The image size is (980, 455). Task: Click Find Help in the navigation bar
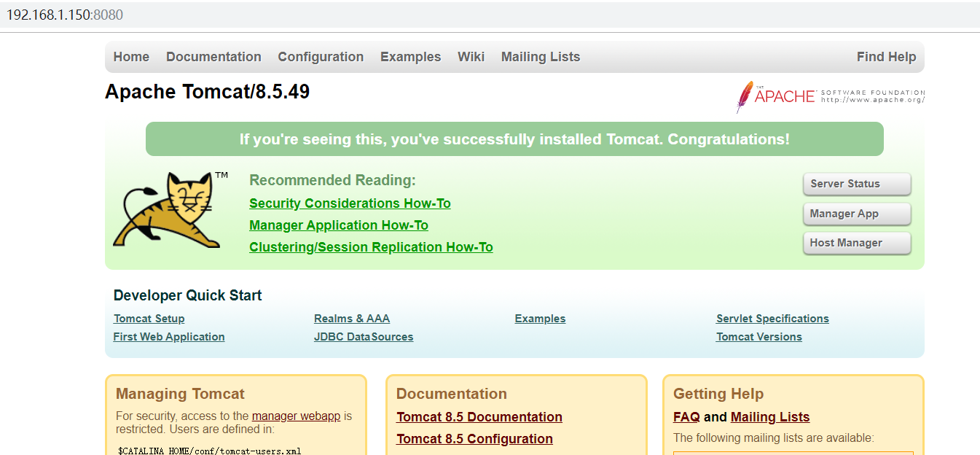click(x=886, y=56)
